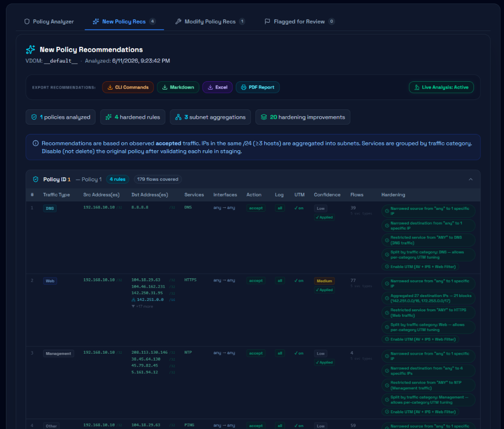Click the info icon in recommendations notice
The height and width of the screenshot is (429, 504).
pos(35,143)
